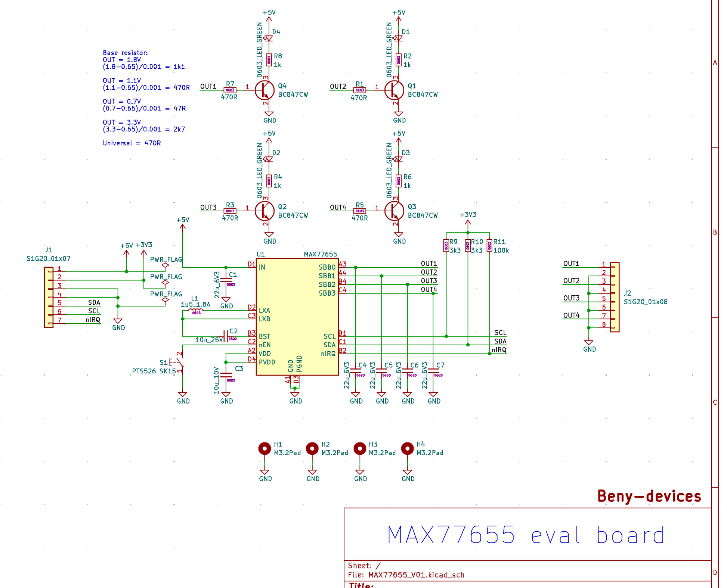Select the J1 connector symbol
This screenshot has height=588, width=727.
[x=49, y=297]
